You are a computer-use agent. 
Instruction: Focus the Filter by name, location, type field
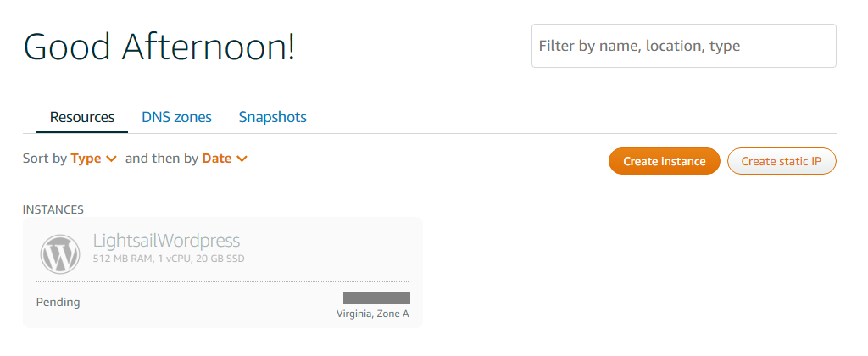(x=684, y=46)
